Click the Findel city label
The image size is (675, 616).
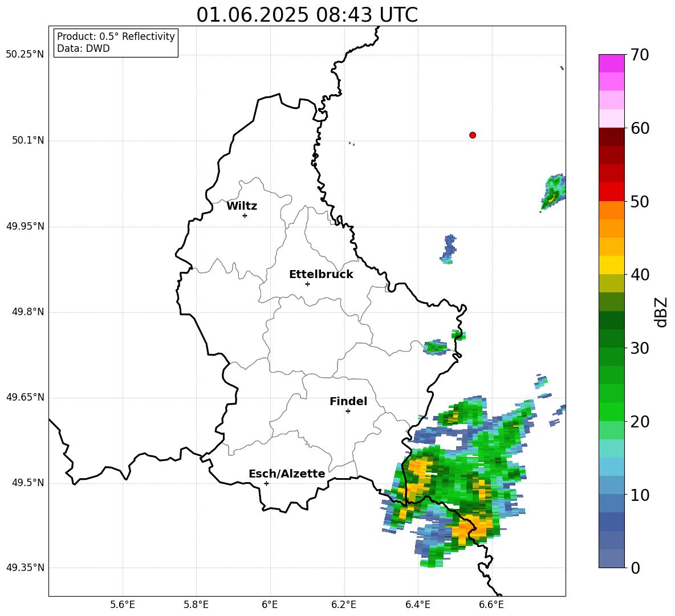(348, 401)
